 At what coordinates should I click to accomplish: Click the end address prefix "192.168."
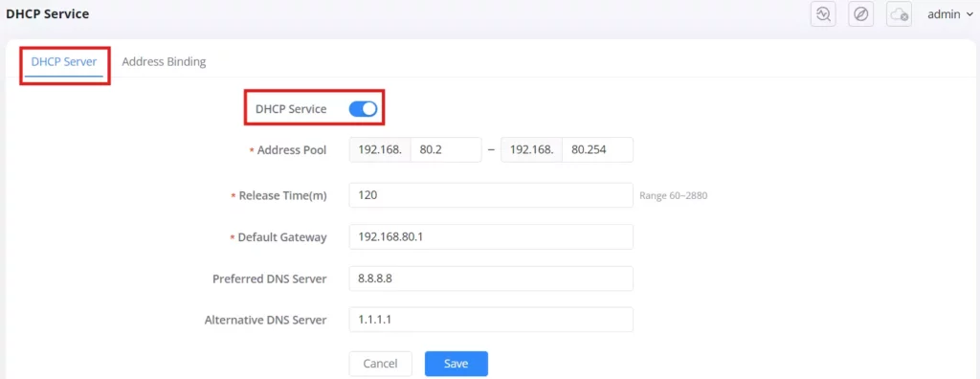click(x=532, y=150)
